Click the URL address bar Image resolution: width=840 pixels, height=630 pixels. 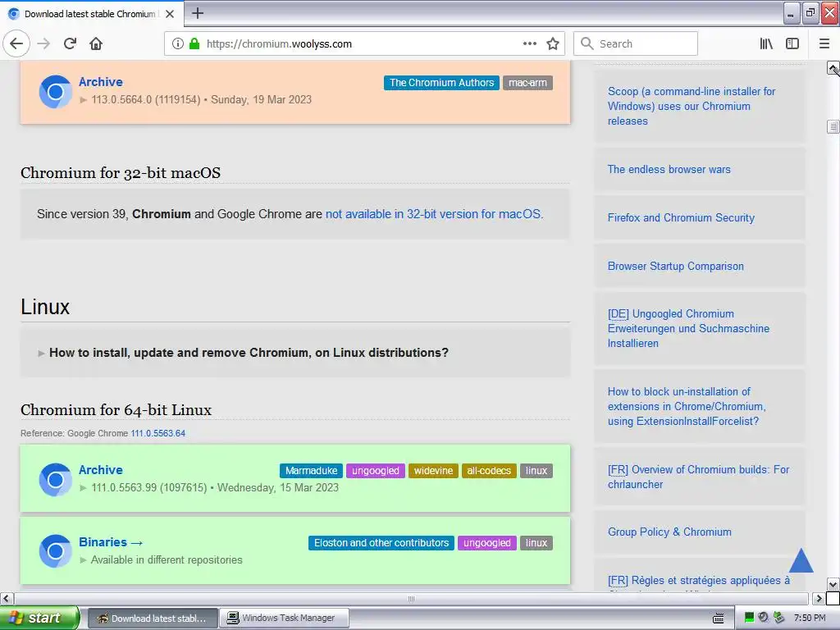364,43
